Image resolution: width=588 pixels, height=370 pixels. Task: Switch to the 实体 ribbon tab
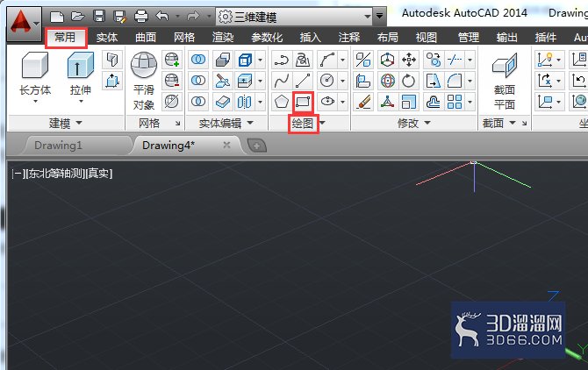107,38
